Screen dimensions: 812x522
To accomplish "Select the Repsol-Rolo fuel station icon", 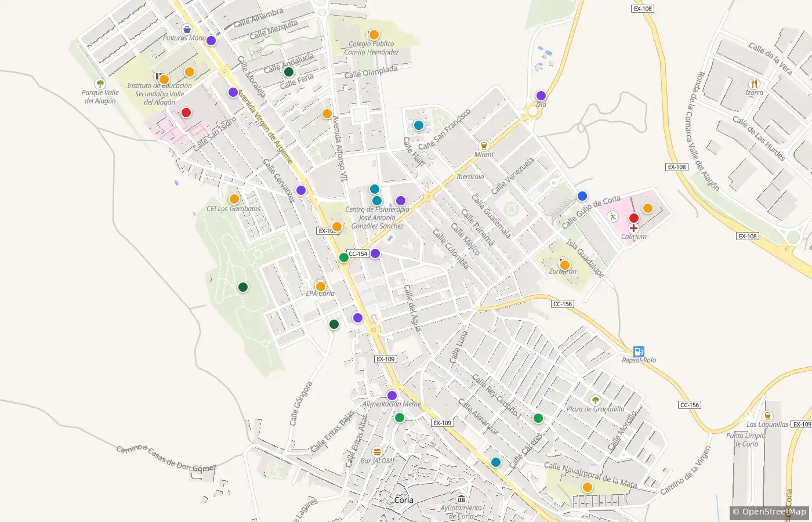I will pos(639,351).
